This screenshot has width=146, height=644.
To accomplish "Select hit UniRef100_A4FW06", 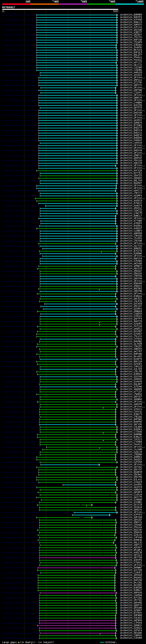I will pyautogui.click(x=131, y=620).
